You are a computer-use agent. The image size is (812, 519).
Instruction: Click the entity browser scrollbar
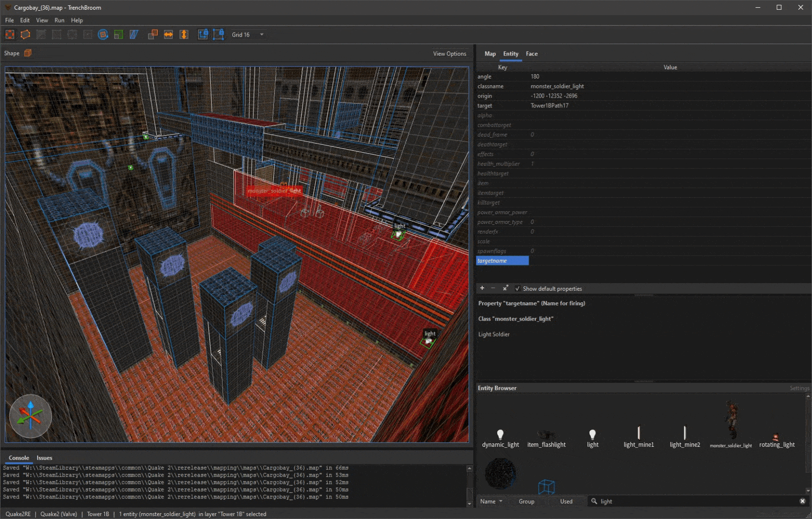click(x=808, y=443)
